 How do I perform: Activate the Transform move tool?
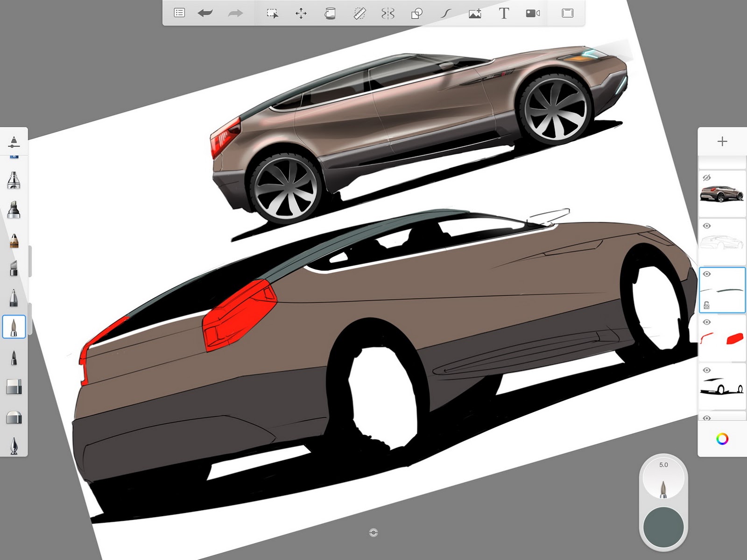click(x=301, y=13)
